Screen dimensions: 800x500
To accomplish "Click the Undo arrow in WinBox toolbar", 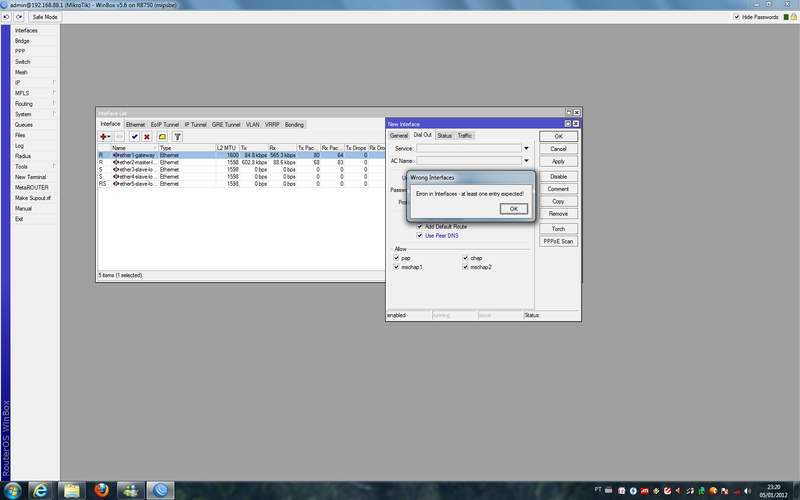I will coord(6,17).
